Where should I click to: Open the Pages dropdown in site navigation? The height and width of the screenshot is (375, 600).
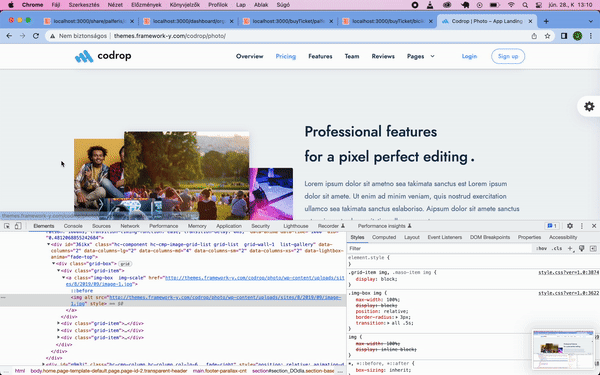point(421,56)
